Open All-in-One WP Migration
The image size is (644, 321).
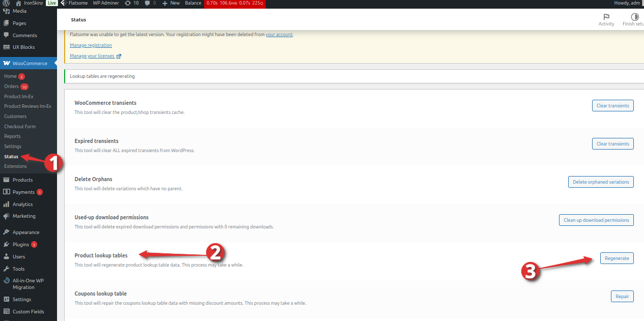pyautogui.click(x=28, y=284)
